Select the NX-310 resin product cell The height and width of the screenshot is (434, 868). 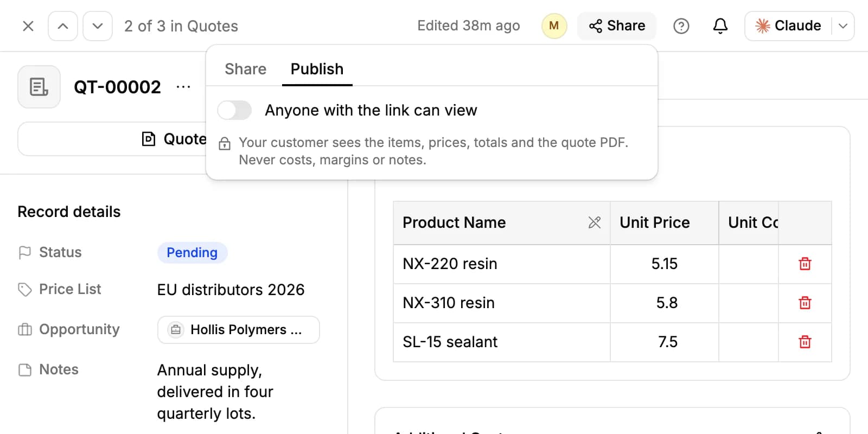[x=502, y=303]
